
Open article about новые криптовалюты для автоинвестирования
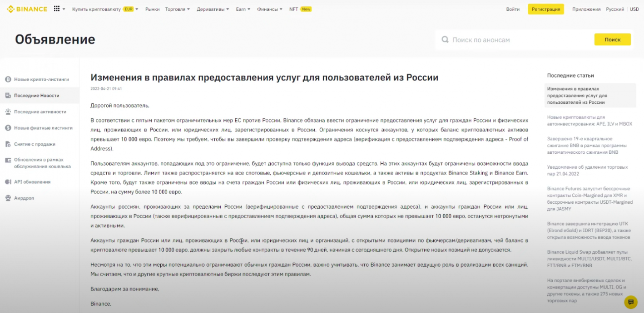[590, 121]
